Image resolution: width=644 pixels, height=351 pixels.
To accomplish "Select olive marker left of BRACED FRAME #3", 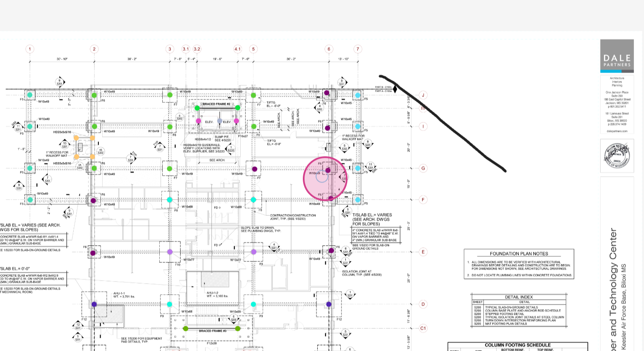I will click(186, 328).
